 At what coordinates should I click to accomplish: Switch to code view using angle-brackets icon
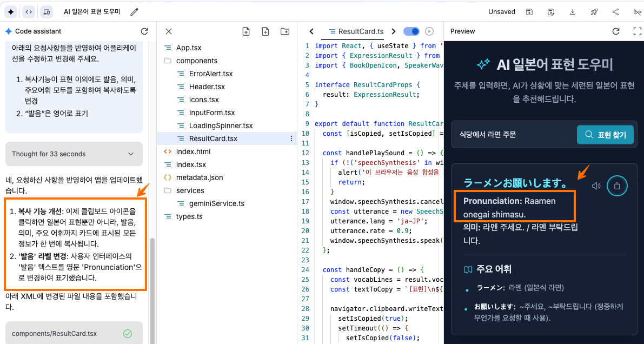coord(28,12)
